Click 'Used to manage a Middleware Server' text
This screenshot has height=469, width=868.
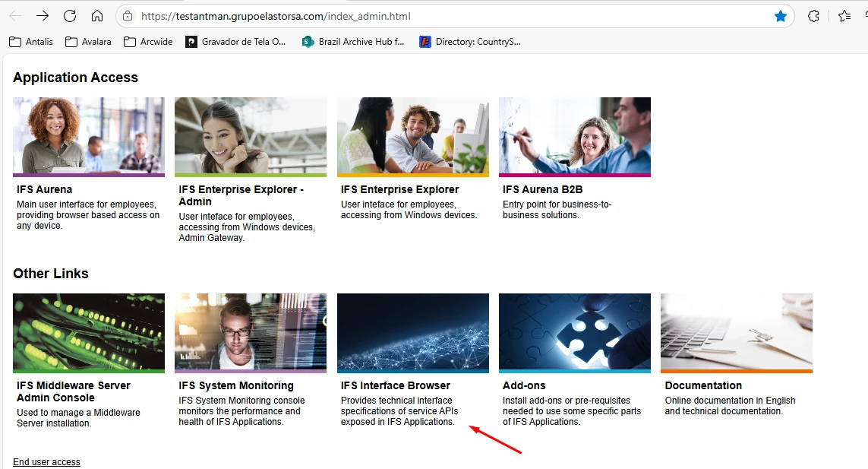(x=78, y=418)
